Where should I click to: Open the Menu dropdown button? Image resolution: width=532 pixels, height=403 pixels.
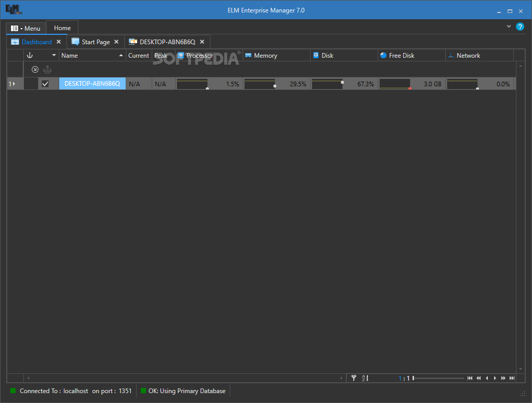[25, 29]
